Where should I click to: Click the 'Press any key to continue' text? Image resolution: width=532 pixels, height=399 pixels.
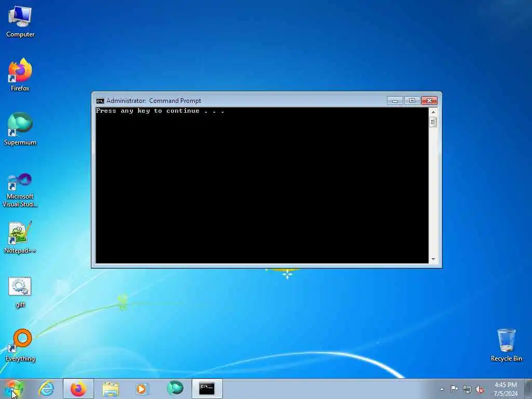tap(160, 111)
